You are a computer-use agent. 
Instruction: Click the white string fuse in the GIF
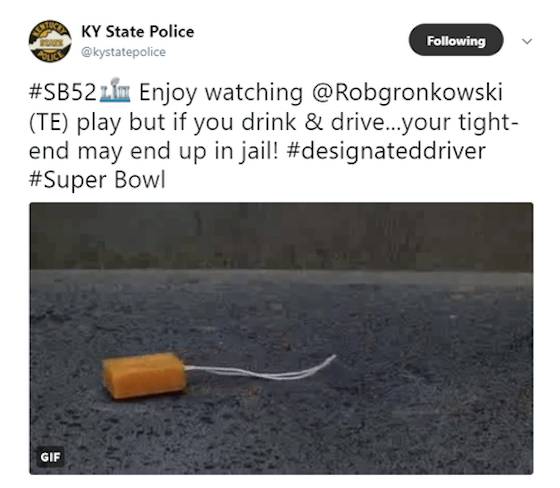tap(261, 369)
